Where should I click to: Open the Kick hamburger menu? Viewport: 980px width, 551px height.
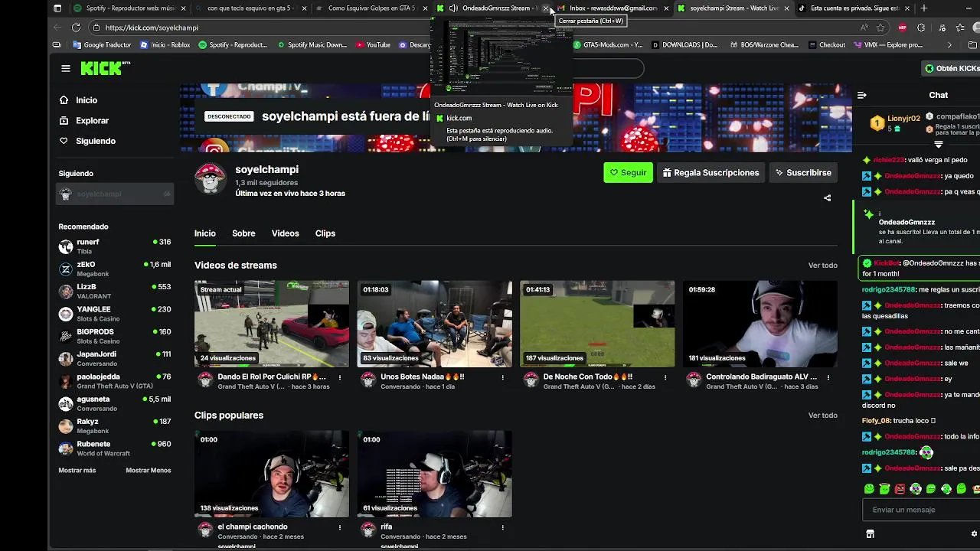66,68
